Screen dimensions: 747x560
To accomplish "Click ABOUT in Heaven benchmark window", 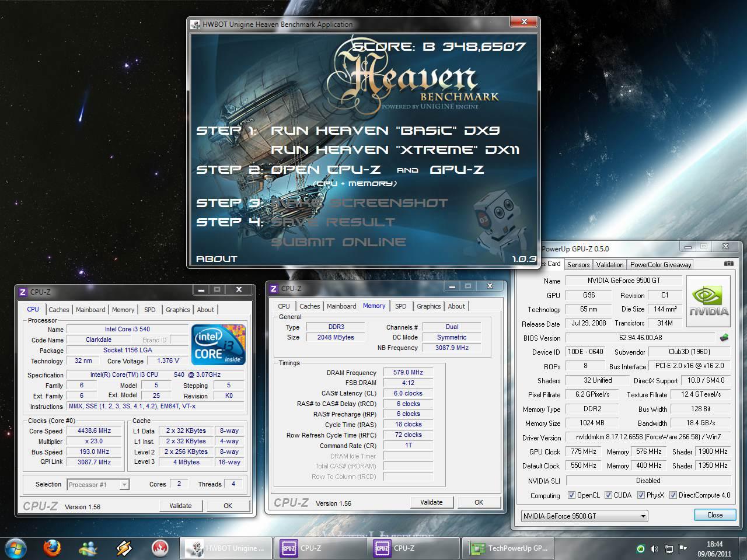I will [217, 259].
